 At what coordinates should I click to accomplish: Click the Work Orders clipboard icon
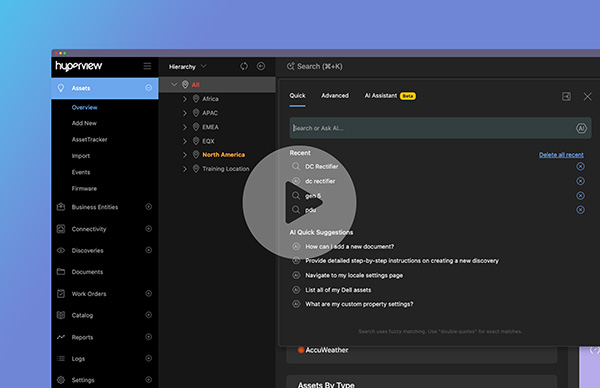point(61,293)
